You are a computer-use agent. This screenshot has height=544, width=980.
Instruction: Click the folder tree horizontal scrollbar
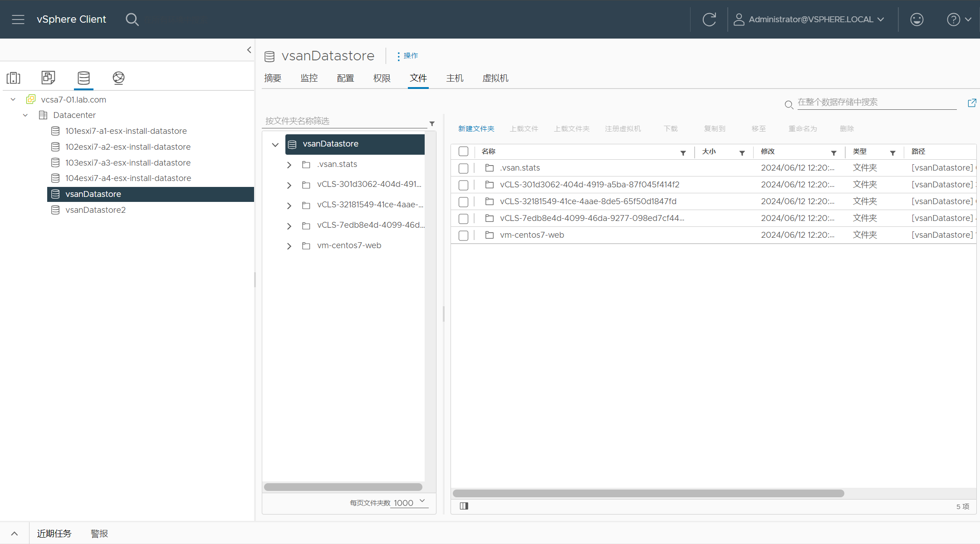pyautogui.click(x=343, y=487)
